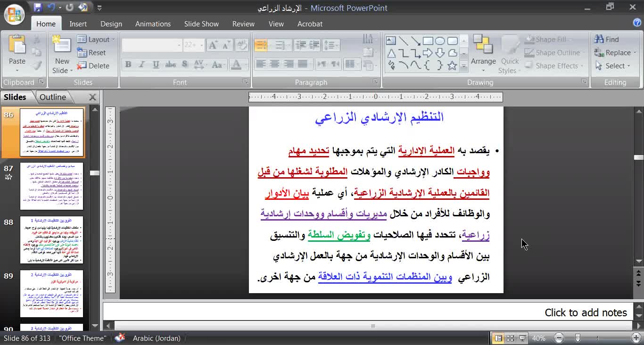The image size is (644, 345).
Task: Open the Columns dropdown
Action: (x=351, y=64)
